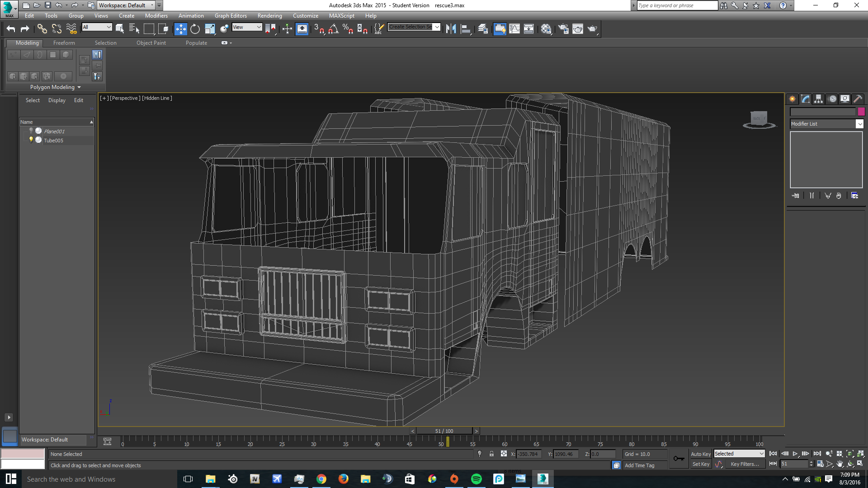Image resolution: width=868 pixels, height=488 pixels.
Task: Open the selection filter All dropdown
Action: 97,27
